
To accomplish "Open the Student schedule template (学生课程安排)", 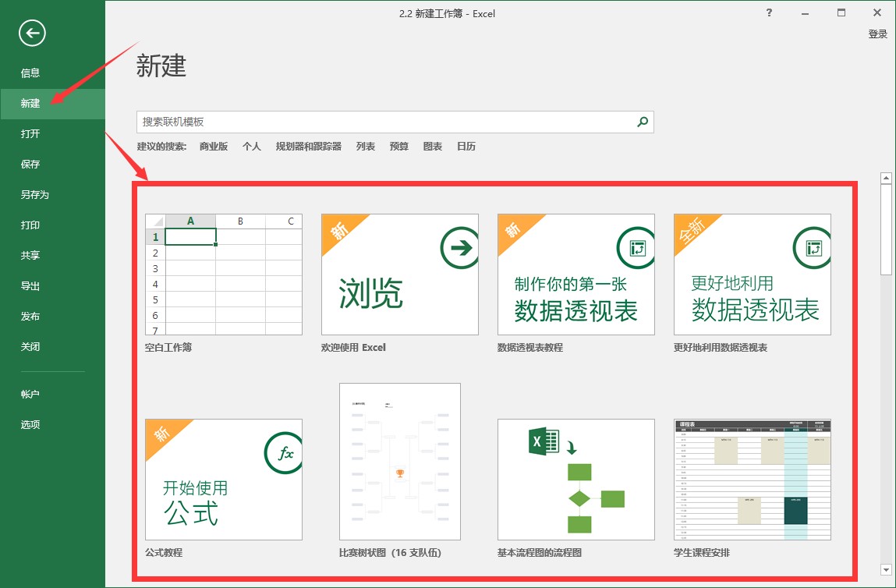I will tap(753, 480).
